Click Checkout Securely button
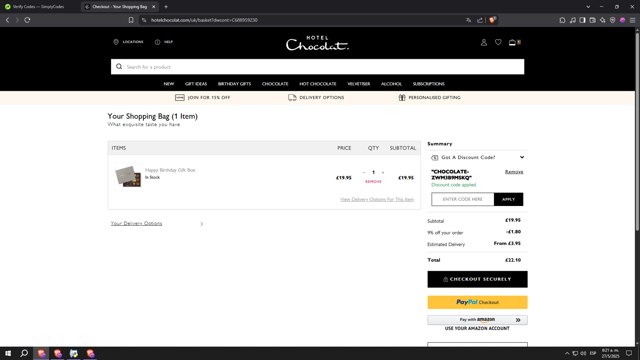The image size is (640, 360). [x=477, y=279]
